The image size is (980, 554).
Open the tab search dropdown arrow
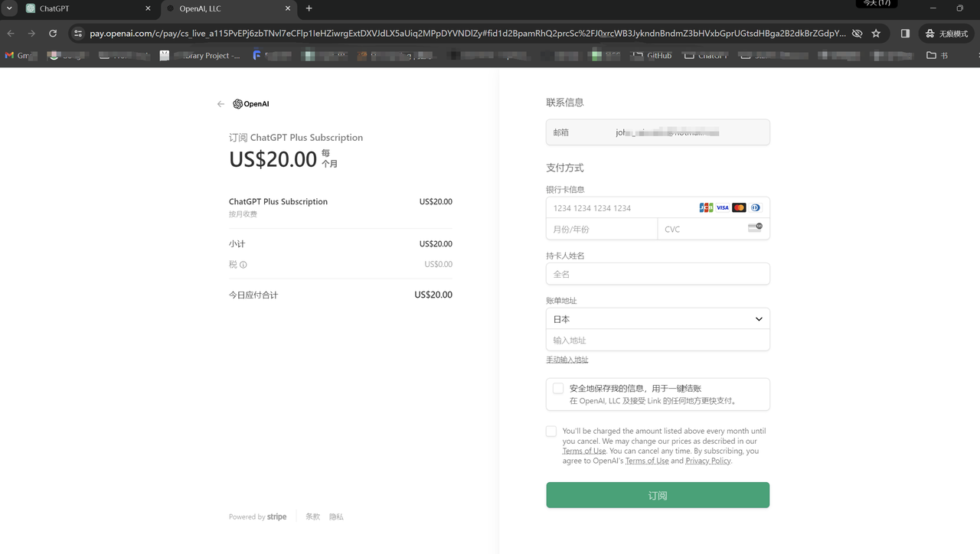9,8
